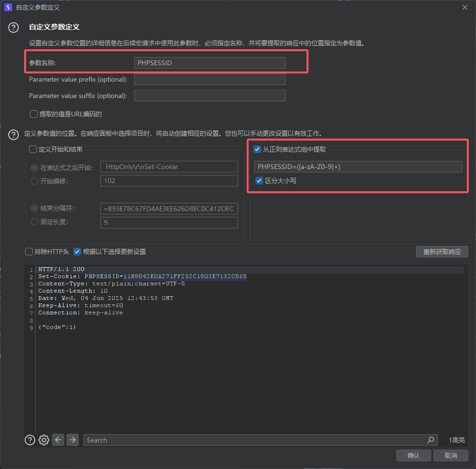Click the 参数名称 field containing PHPSESSID
This screenshot has width=476, height=469.
210,63
